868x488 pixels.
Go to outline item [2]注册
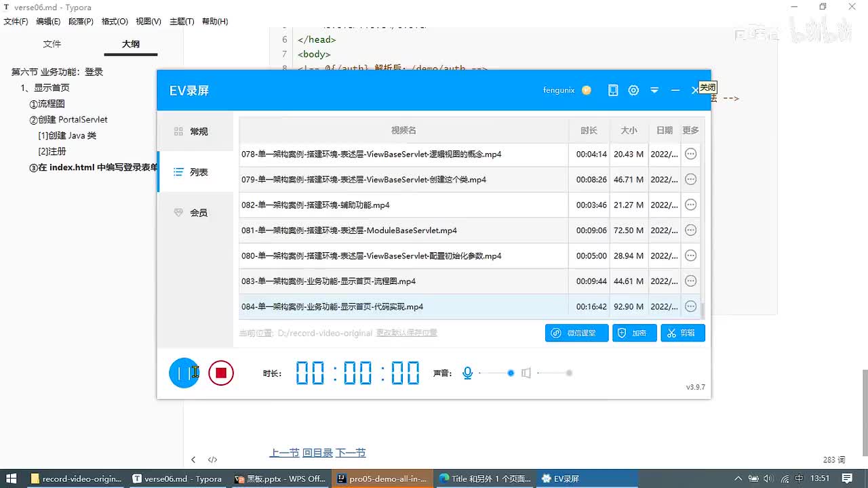coord(52,152)
